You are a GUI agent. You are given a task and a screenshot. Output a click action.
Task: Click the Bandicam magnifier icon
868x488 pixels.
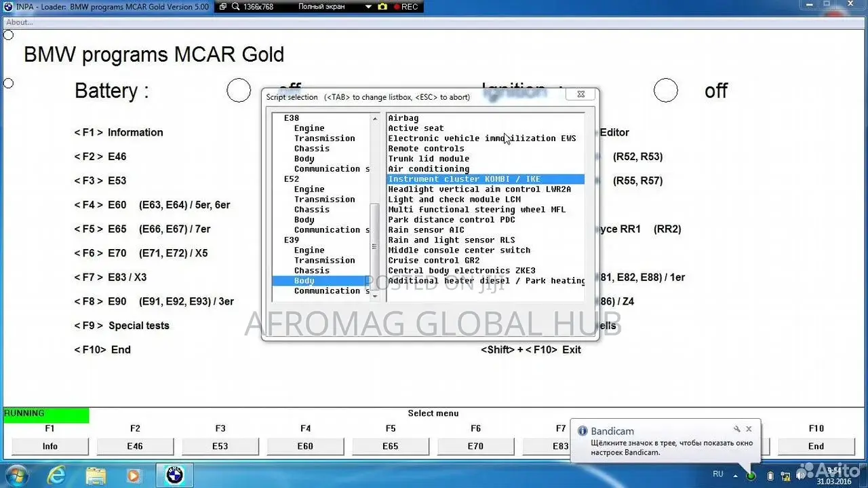pyautogui.click(x=235, y=6)
